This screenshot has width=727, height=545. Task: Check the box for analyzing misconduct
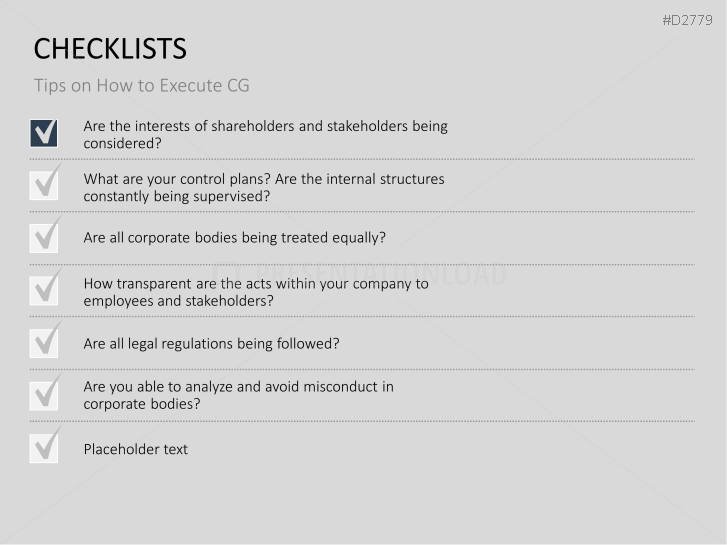click(44, 396)
